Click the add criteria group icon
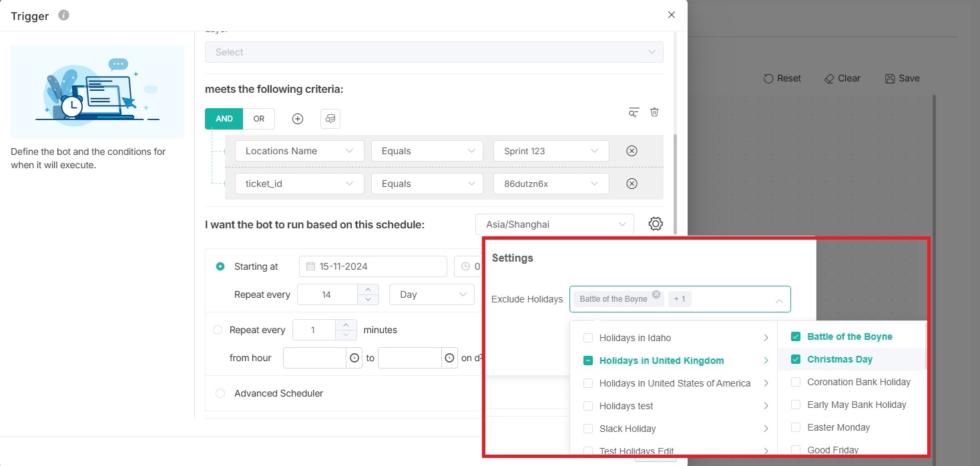The height and width of the screenshot is (466, 980). pos(330,119)
